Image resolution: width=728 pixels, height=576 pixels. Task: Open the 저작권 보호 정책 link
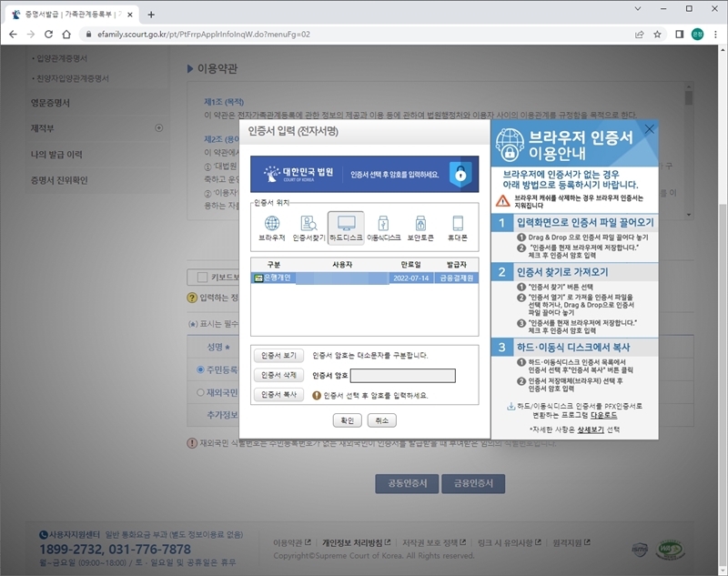tap(434, 542)
